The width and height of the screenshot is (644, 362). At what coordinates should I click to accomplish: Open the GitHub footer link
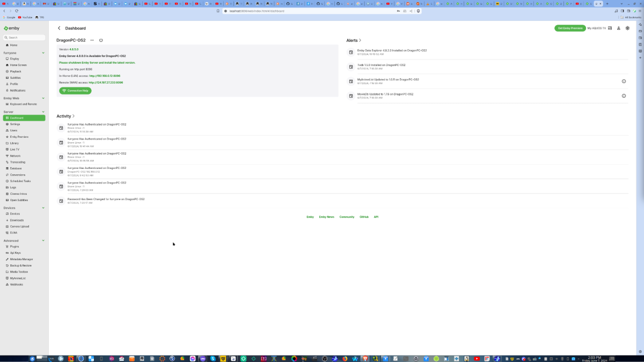[364, 217]
